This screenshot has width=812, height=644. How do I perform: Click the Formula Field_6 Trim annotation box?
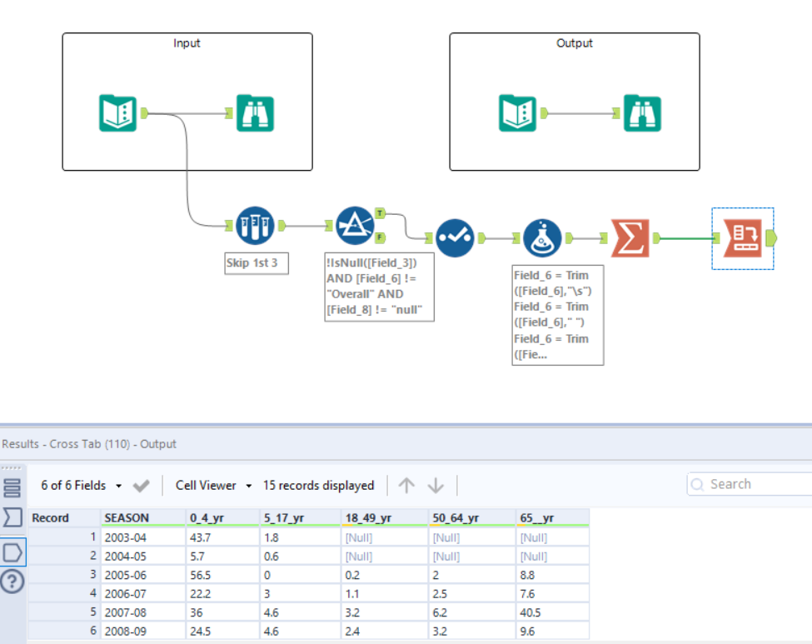[x=558, y=315]
